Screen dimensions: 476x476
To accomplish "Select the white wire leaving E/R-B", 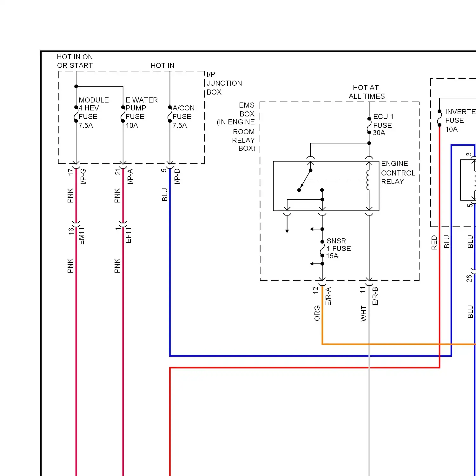I will (x=369, y=381).
